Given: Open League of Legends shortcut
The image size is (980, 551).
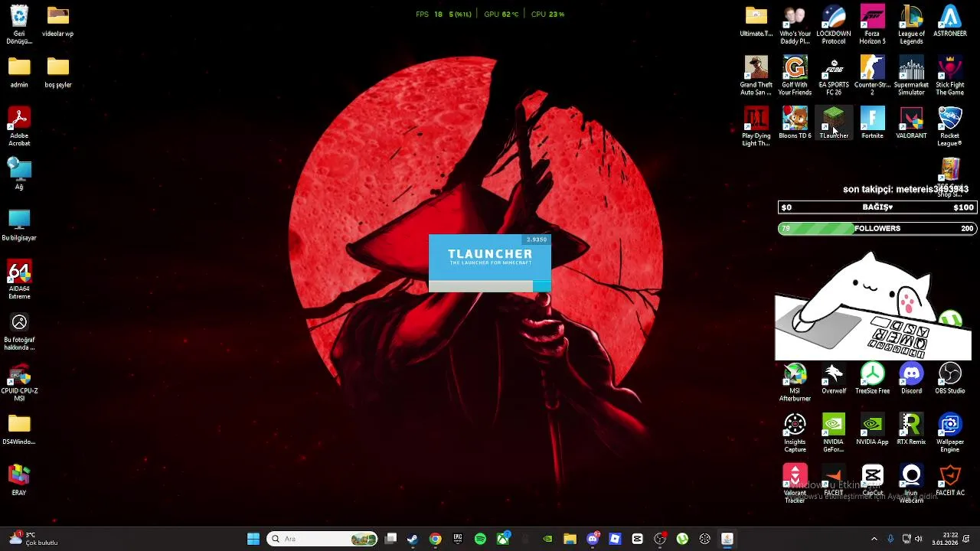Looking at the screenshot, I should point(911,25).
